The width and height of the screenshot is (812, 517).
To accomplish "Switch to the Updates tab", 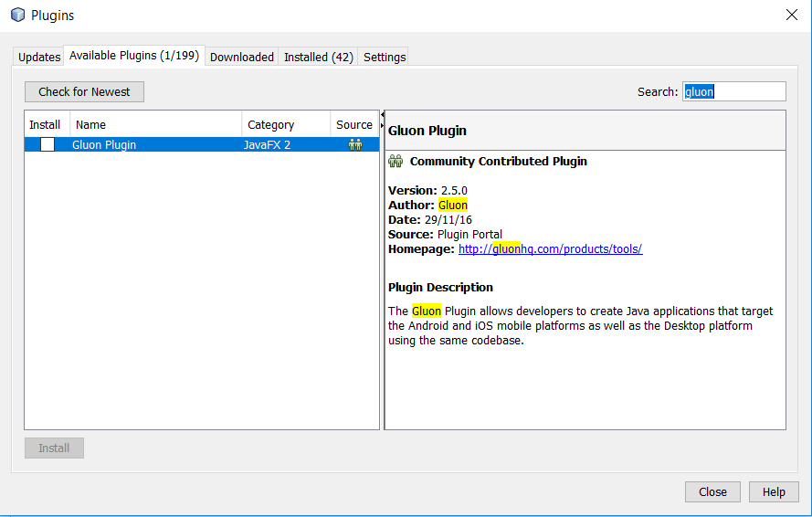I will pos(39,57).
